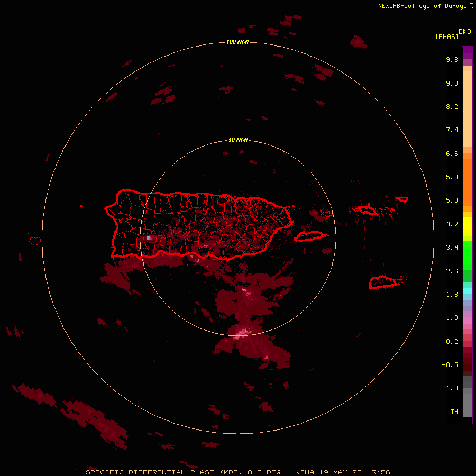Click the 0.2 value on the color scale
The image size is (476, 476).
pos(452,342)
